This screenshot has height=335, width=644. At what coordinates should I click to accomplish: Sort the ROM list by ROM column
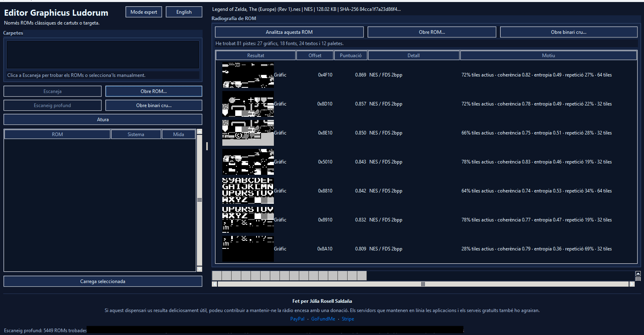(57, 134)
